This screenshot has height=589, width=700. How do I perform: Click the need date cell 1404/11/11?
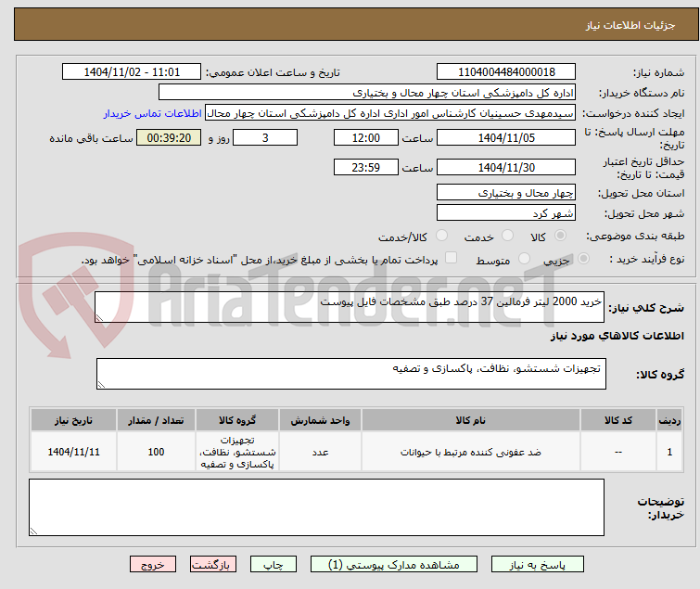pos(73,452)
